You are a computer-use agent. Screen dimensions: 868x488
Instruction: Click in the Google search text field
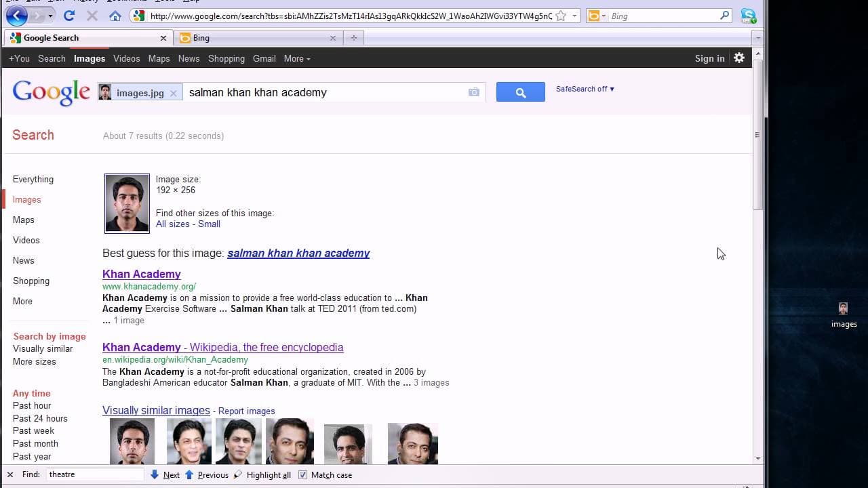pos(325,92)
